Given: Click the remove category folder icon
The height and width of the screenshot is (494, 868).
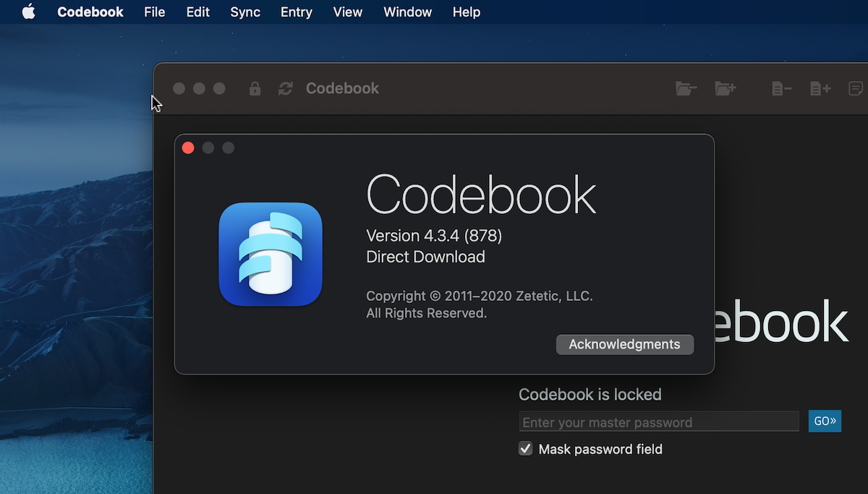Looking at the screenshot, I should point(686,88).
